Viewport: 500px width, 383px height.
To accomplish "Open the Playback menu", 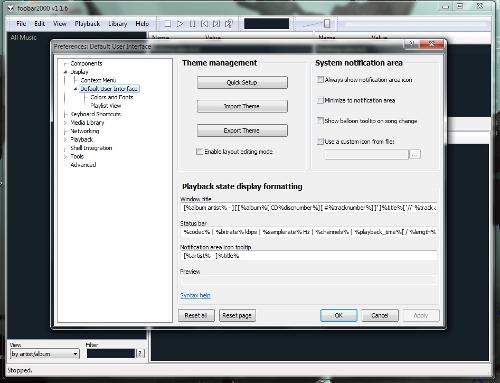I will click(x=87, y=24).
